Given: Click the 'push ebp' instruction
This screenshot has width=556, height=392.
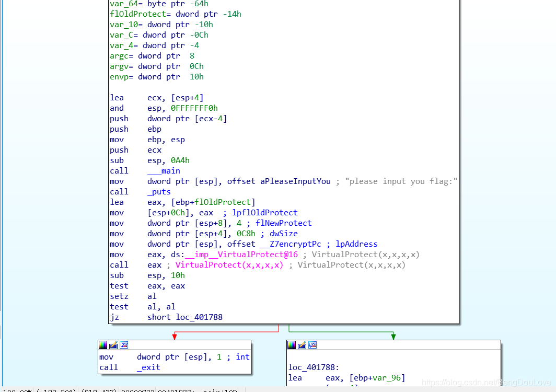Looking at the screenshot, I should 135,129.
